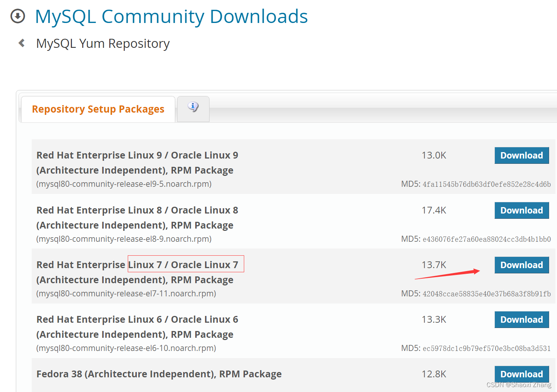The width and height of the screenshot is (557, 392).
Task: Click filename mysql80-community-release-el8-9.noarch.rpm
Action: pos(124,239)
